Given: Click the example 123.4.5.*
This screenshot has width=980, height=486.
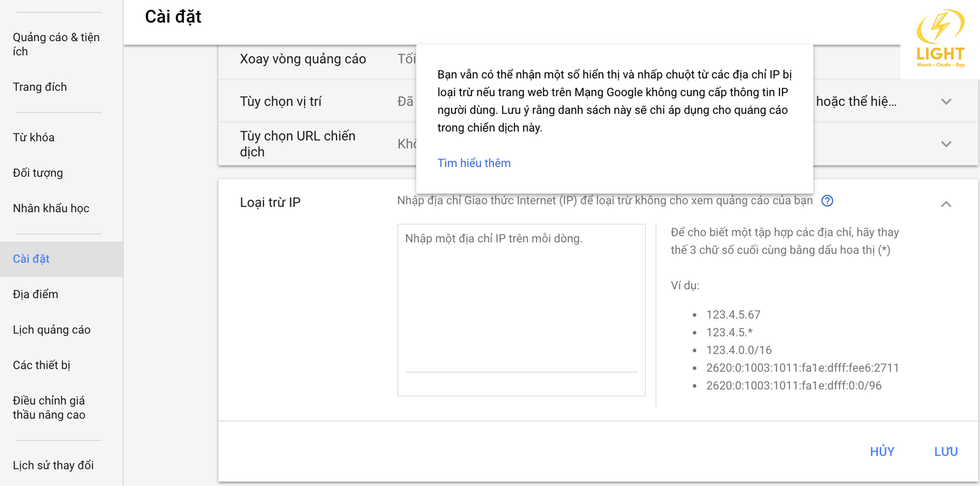Looking at the screenshot, I should 729,332.
